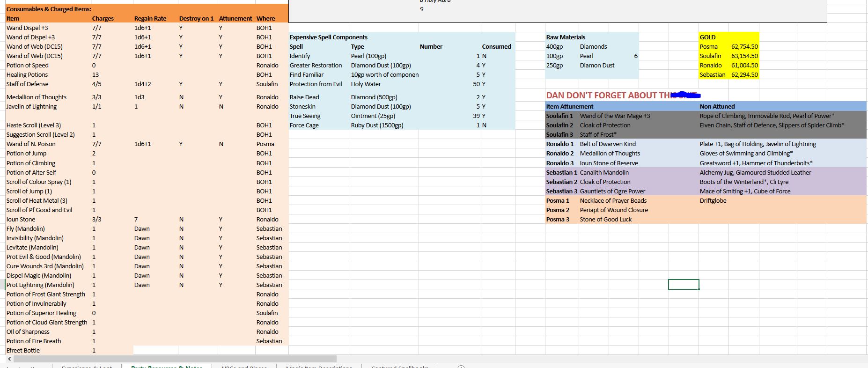Click the 'Expensive Spell Components' heading cell
This screenshot has height=368, width=868.
click(x=329, y=37)
